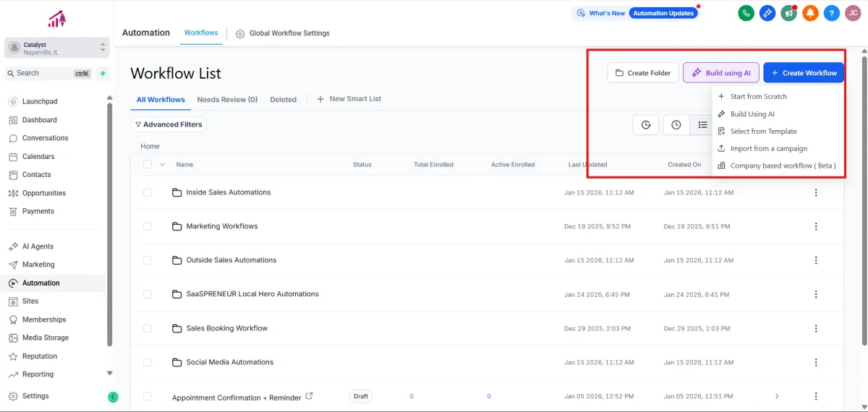Switch to the Needs Review tab
This screenshot has height=412, width=868.
[227, 100]
